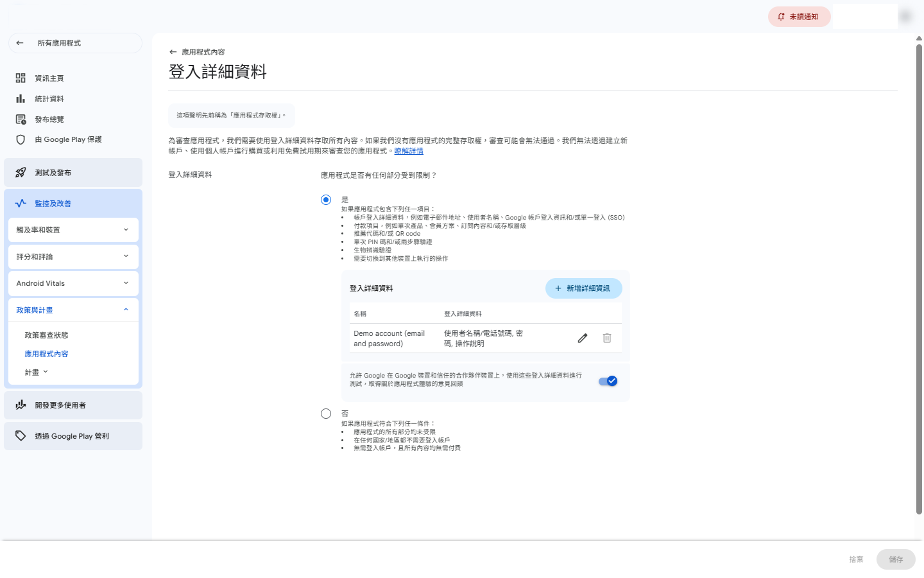Click the 新增詳細資訊 button
924x578 pixels.
[x=584, y=288]
